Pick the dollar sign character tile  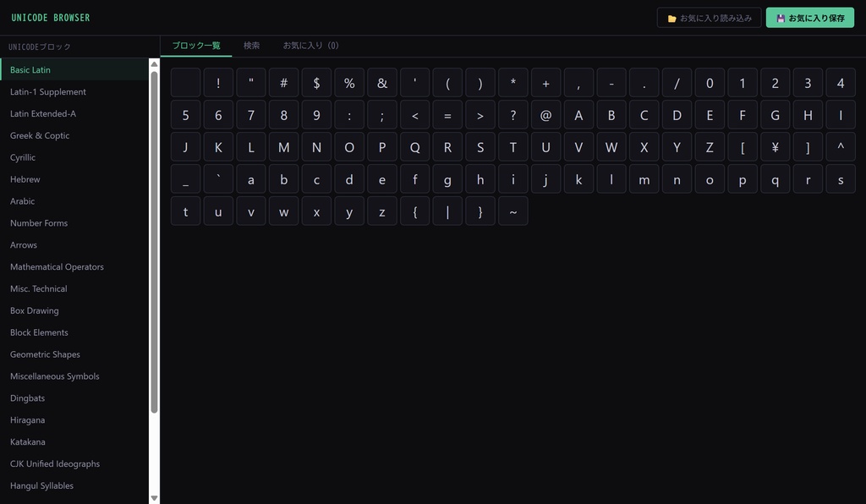click(x=316, y=83)
